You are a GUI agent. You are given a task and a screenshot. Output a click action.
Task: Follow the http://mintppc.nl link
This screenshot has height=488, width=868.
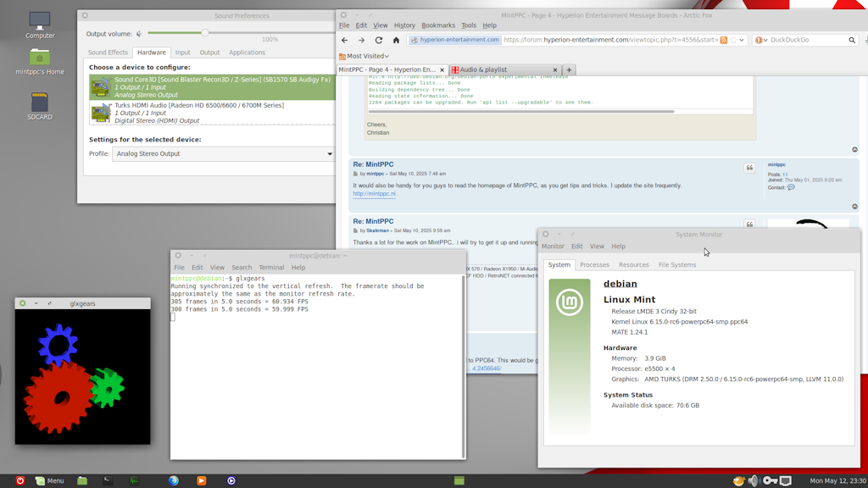pos(374,194)
